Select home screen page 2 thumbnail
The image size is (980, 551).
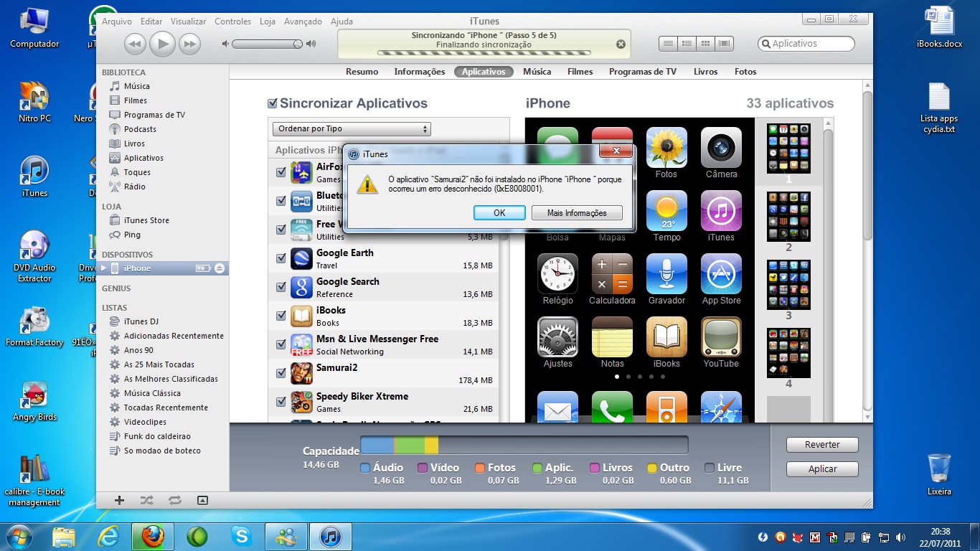pos(788,217)
